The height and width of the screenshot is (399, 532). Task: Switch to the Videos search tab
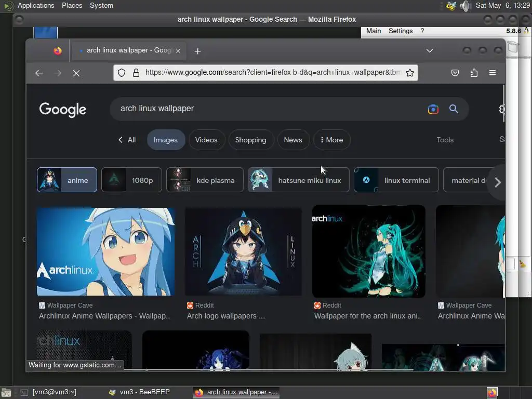click(206, 140)
